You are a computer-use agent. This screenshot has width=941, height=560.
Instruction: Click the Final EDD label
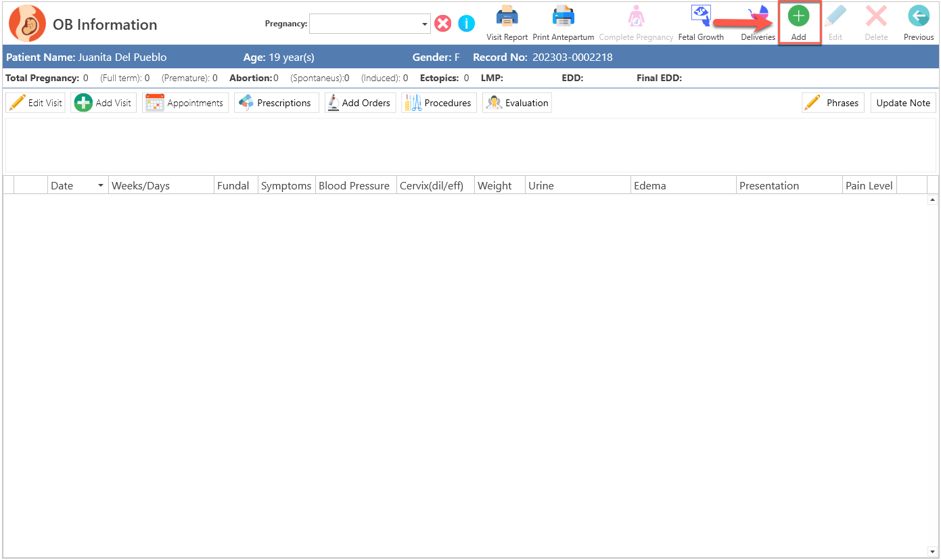click(660, 78)
